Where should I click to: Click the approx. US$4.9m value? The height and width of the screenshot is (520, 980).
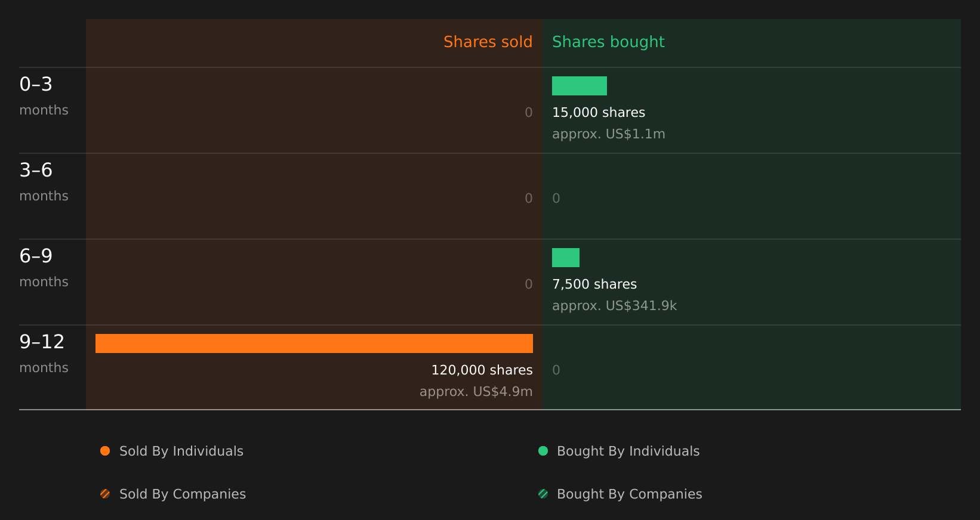point(476,392)
